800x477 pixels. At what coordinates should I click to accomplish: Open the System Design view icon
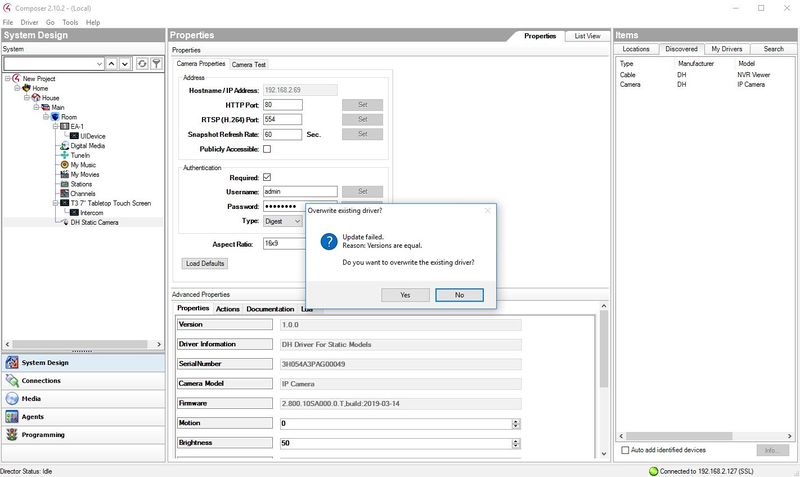coord(12,363)
